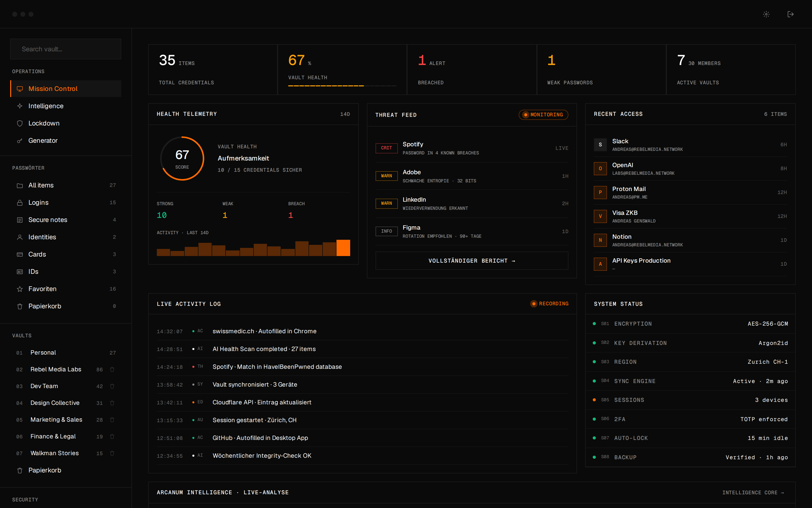Click the vault health progress bar

point(342,86)
